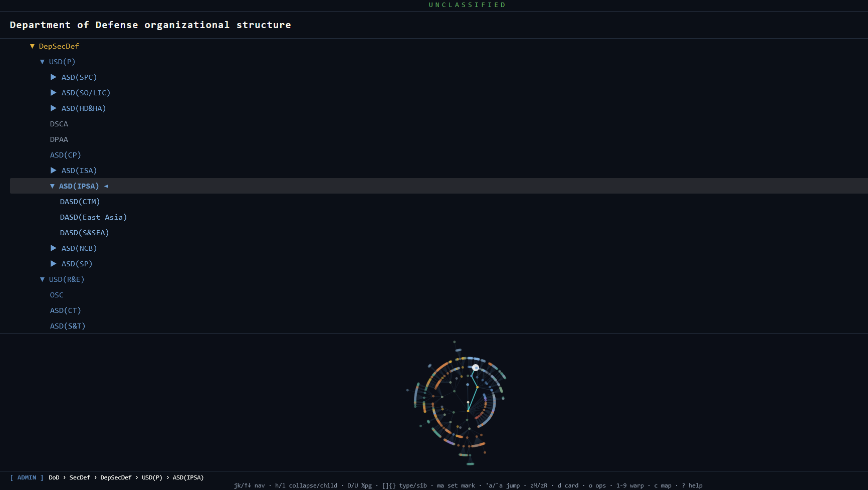The image size is (868, 490).
Task: Click the SecDef breadcrumb
Action: coord(80,477)
